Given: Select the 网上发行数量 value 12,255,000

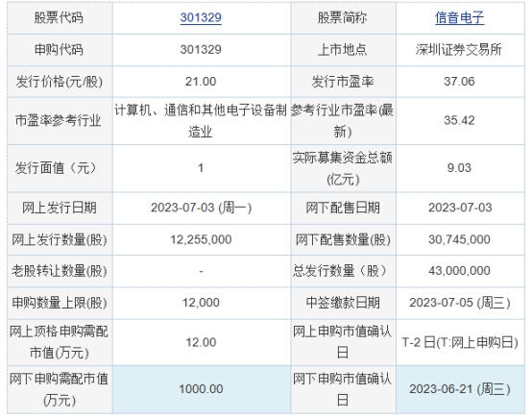Looking at the screenshot, I should pos(201,239).
